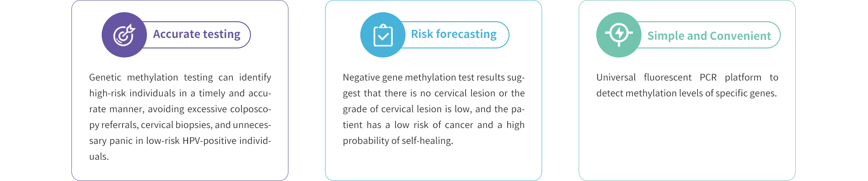The height and width of the screenshot is (181, 868).
Task: Click the green lightning crosshair icon
Action: pos(619,34)
